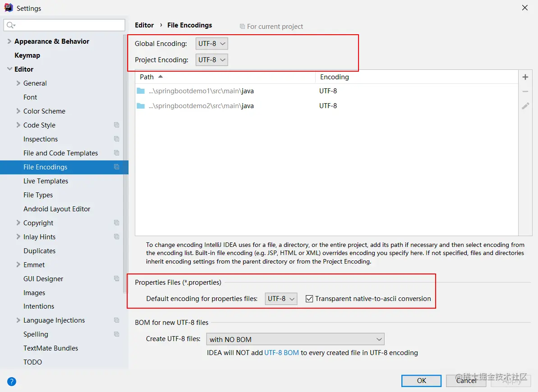Expand the Language Injections node

click(18, 320)
